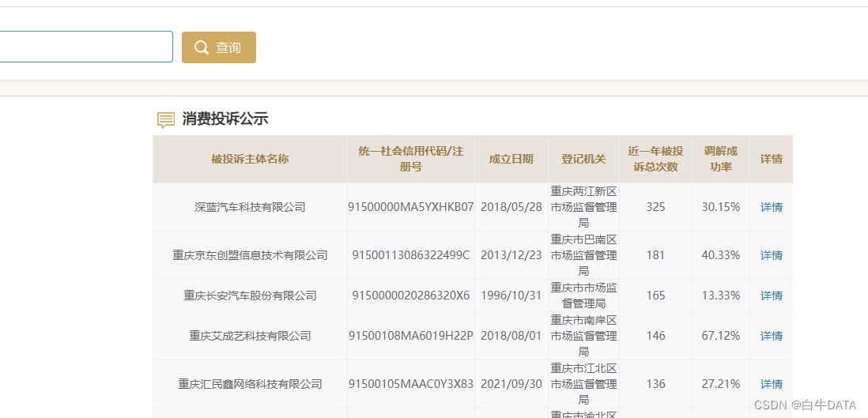The height and width of the screenshot is (418, 868).
Task: Click complaint count 165
Action: click(655, 296)
